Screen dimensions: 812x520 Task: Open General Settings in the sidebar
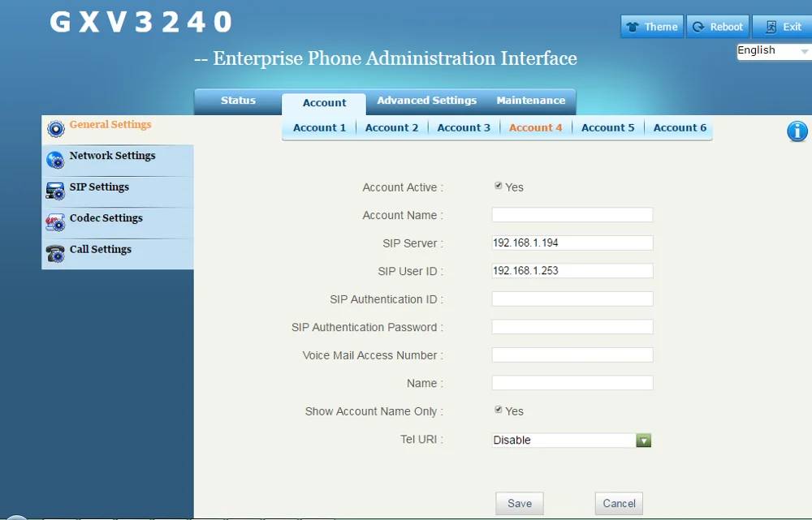[x=110, y=124]
